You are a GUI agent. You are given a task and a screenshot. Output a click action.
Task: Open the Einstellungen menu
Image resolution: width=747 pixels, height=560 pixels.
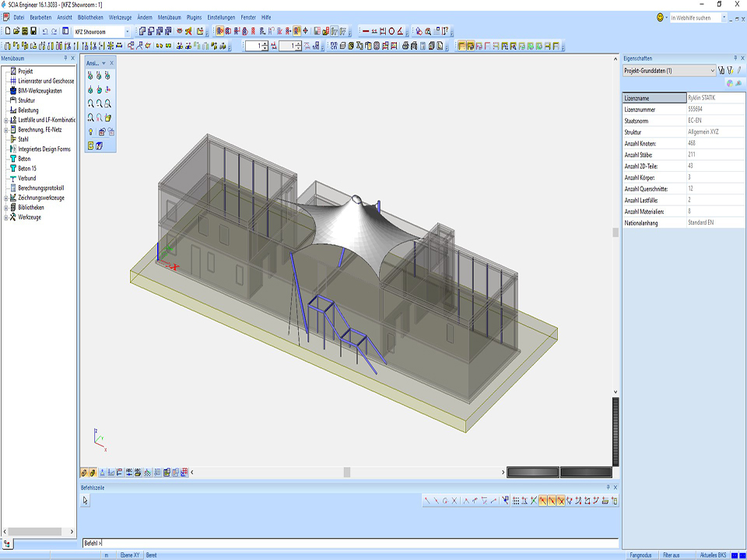tap(221, 17)
